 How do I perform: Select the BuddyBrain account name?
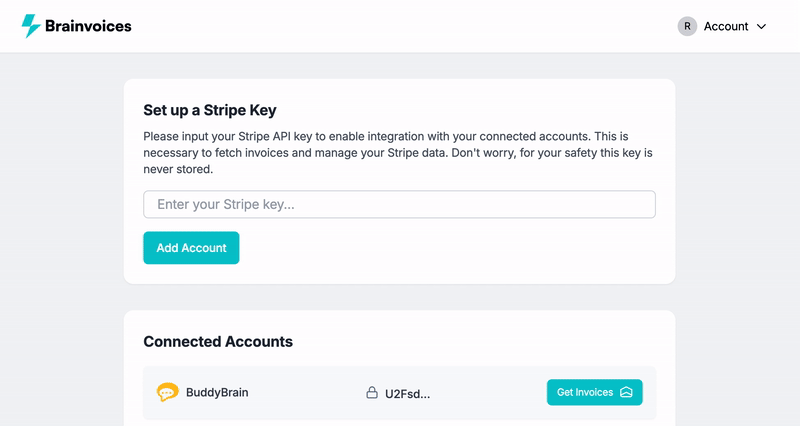pos(217,392)
